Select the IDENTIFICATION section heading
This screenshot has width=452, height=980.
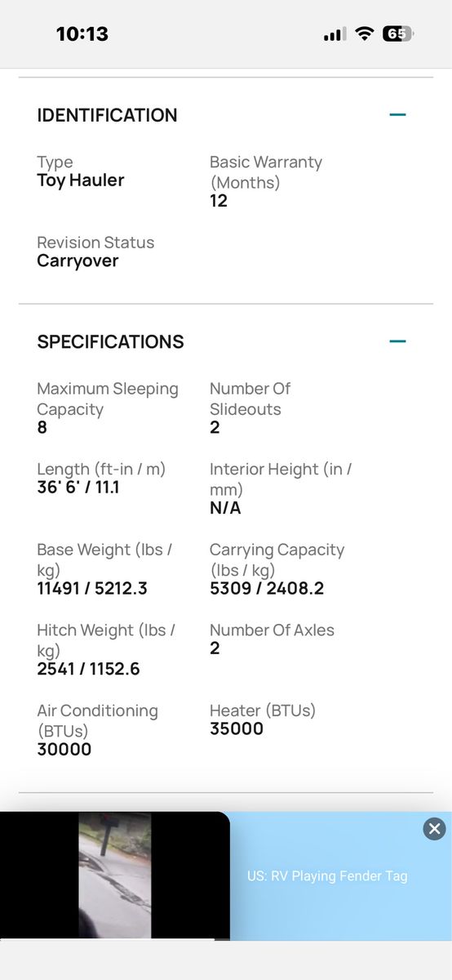click(x=107, y=115)
